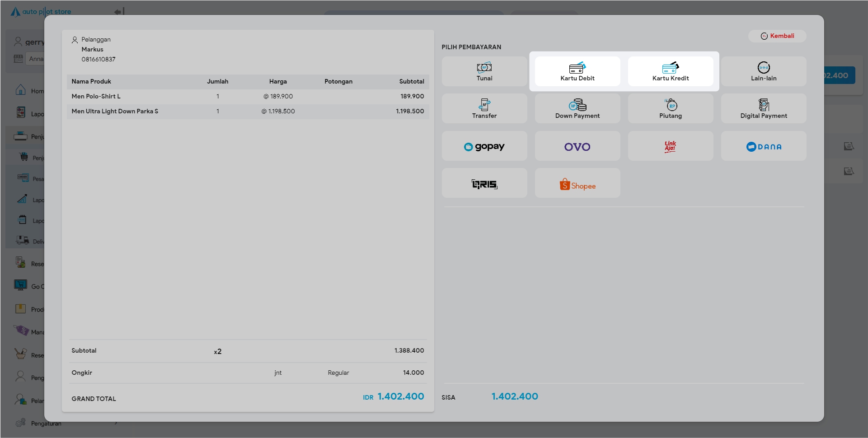Select Tunai cash payment option
Viewport: 868px width, 438px height.
pyautogui.click(x=484, y=71)
